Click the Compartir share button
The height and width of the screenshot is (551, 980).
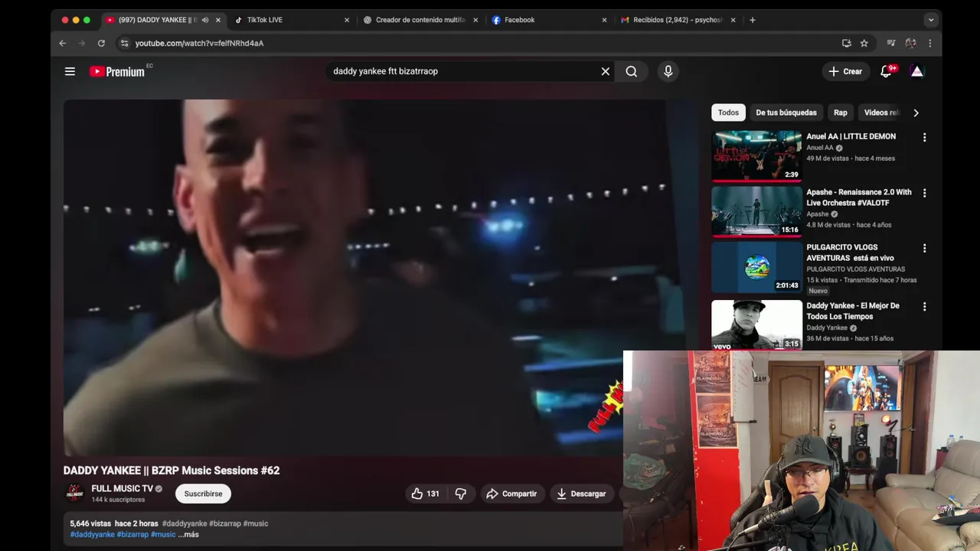pos(511,494)
